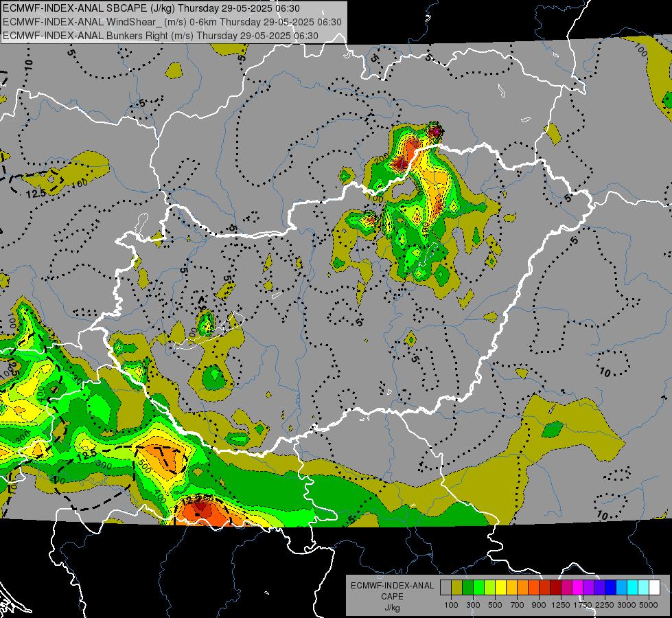Click legend scale value 2250
Screen dimensions: 672x618
click(x=605, y=605)
